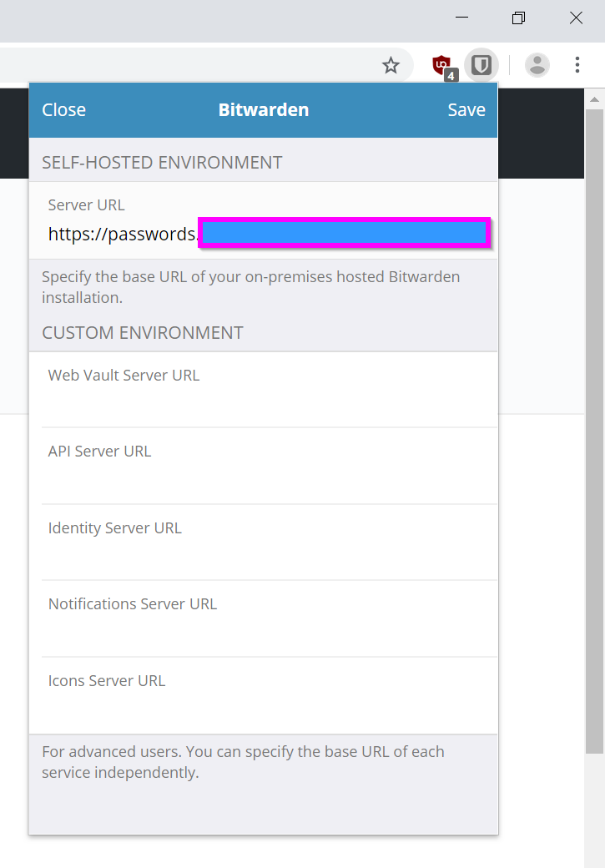The image size is (605, 868).
Task: Close the Bitwarden settings panel
Action: pyautogui.click(x=63, y=109)
